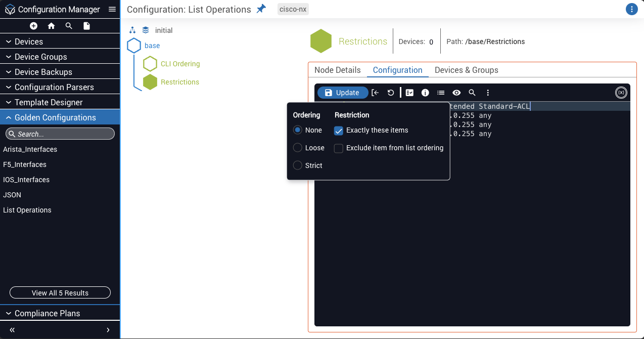Click the eye icon in editor toolbar

point(456,93)
